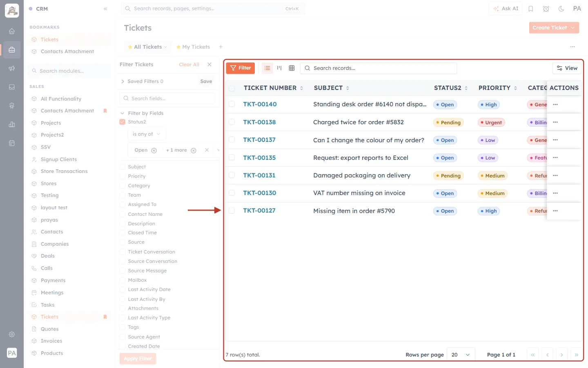Save the current filter
The width and height of the screenshot is (588, 368).
[206, 81]
